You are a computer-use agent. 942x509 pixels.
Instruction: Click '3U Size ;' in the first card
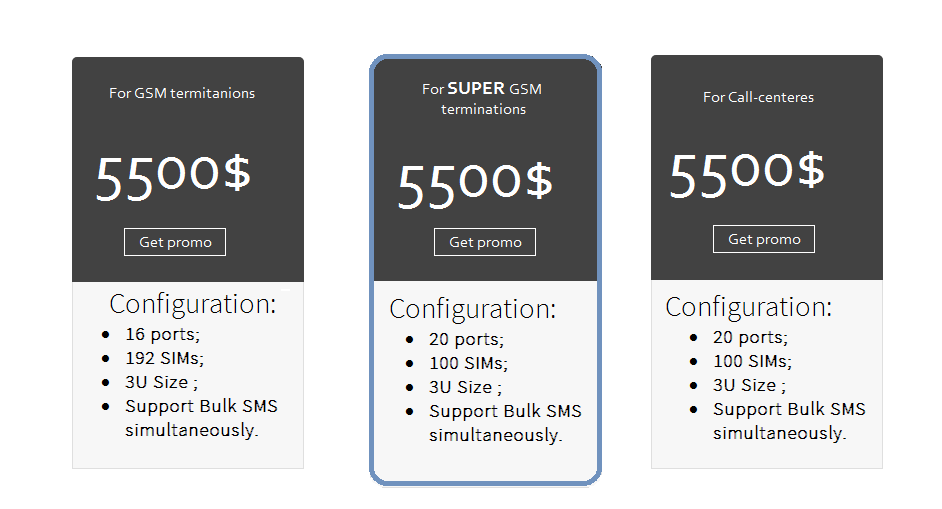coord(161,383)
